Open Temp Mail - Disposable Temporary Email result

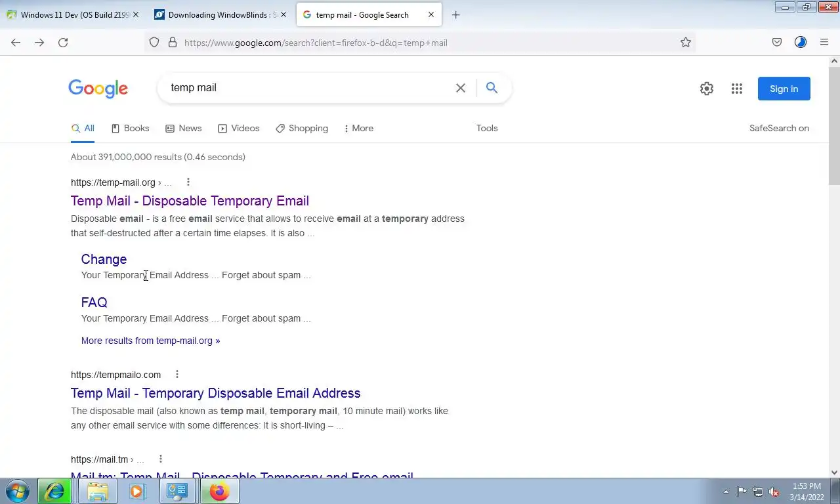[190, 201]
